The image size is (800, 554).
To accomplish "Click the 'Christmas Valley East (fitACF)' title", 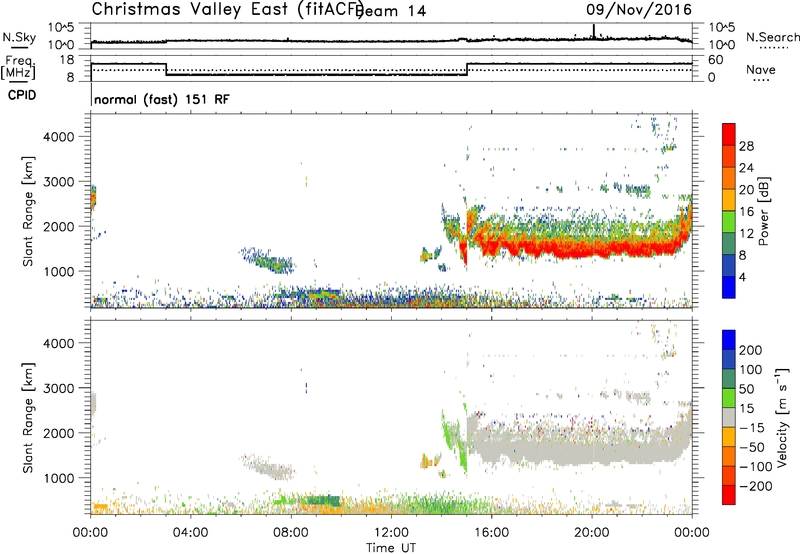I will (228, 9).
